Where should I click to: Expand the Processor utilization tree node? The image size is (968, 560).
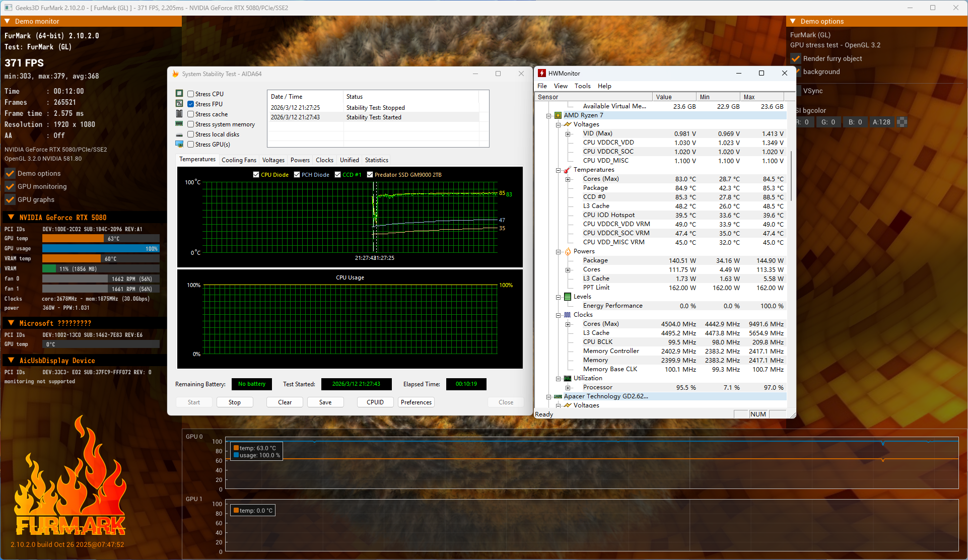pyautogui.click(x=568, y=388)
